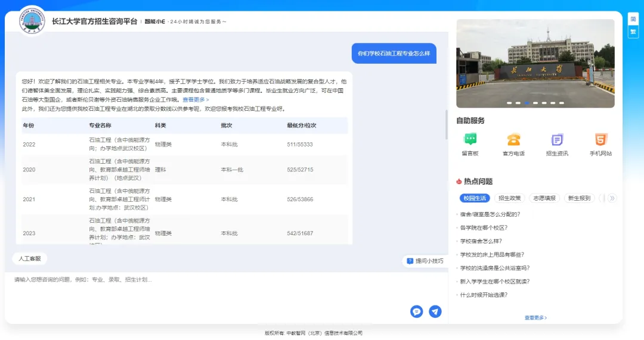
Task: Switch to traditional Chinese with 繁 toggle
Action: (633, 32)
